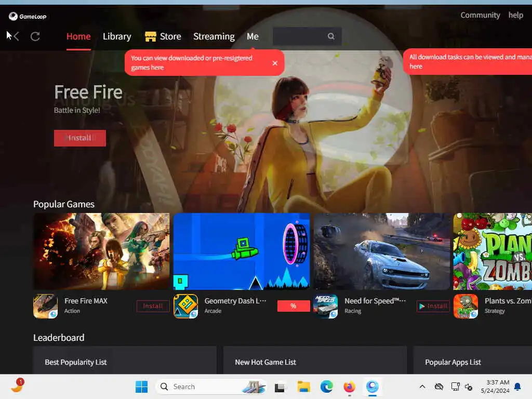Screen dimensions: 532x399
Task: Close the downloaded games tooltip
Action: (x=275, y=63)
